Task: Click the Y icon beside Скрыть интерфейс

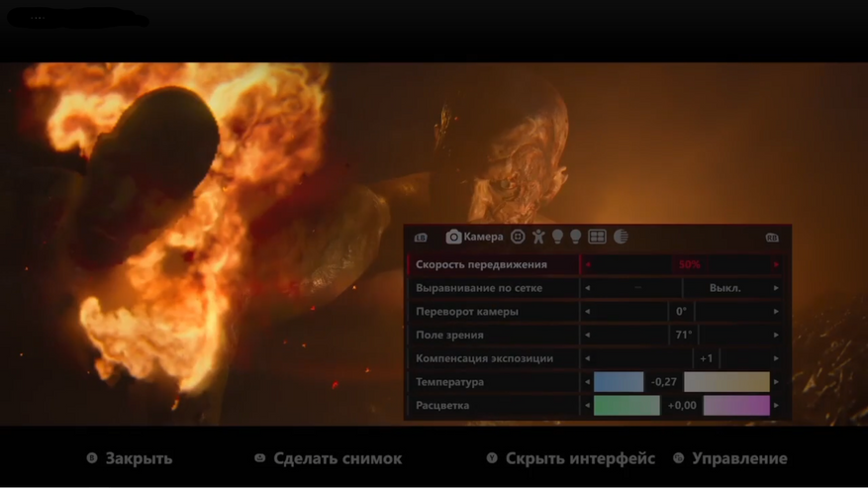Action: (x=492, y=458)
